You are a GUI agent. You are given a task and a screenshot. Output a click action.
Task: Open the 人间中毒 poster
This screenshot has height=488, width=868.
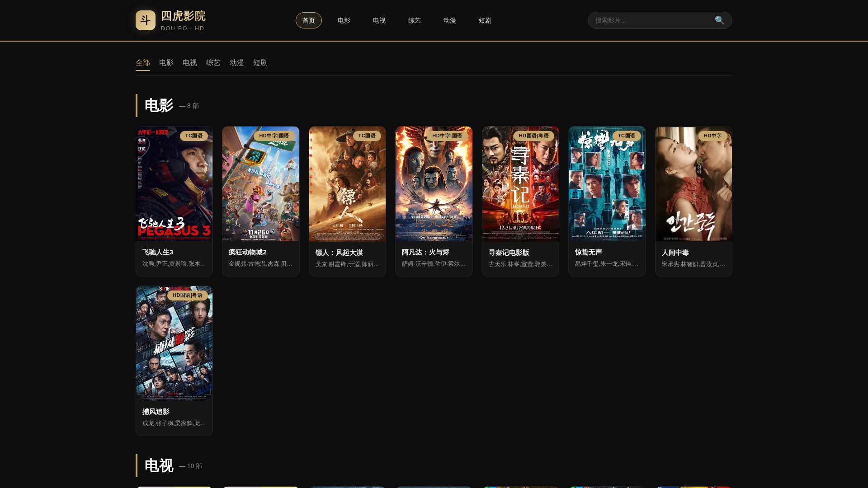point(693,184)
